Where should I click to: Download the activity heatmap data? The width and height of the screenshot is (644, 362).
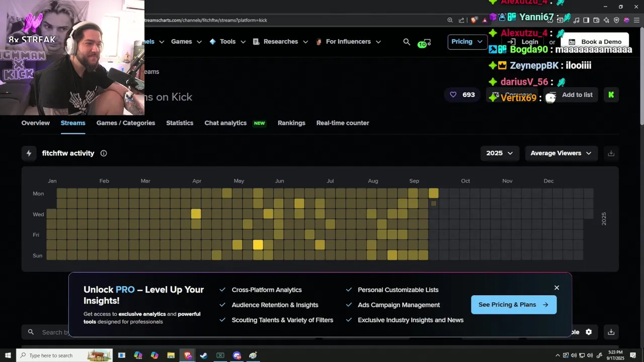(x=611, y=153)
